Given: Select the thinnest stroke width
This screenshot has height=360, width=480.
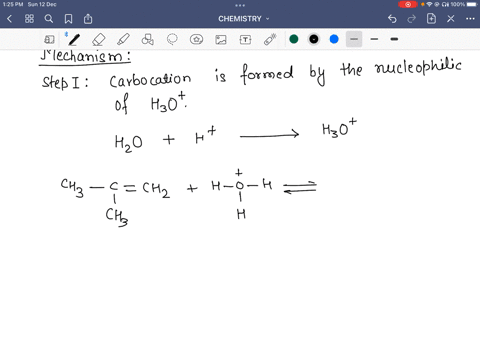Looking at the screenshot, I should click(x=354, y=39).
